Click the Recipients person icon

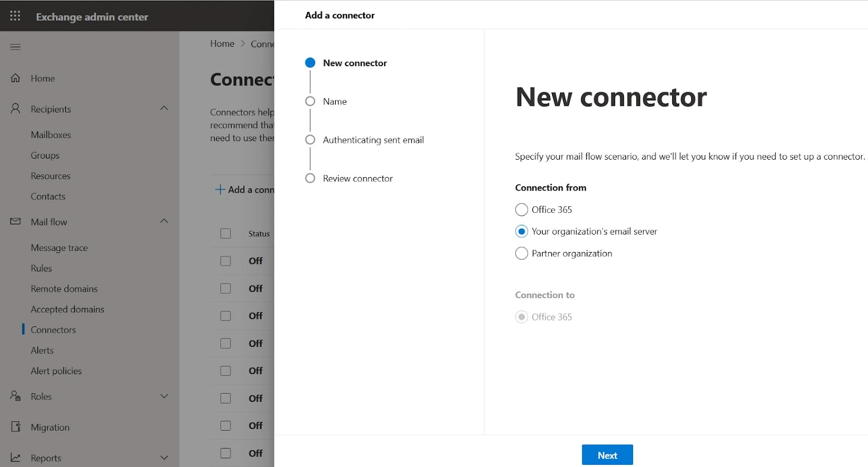point(15,109)
